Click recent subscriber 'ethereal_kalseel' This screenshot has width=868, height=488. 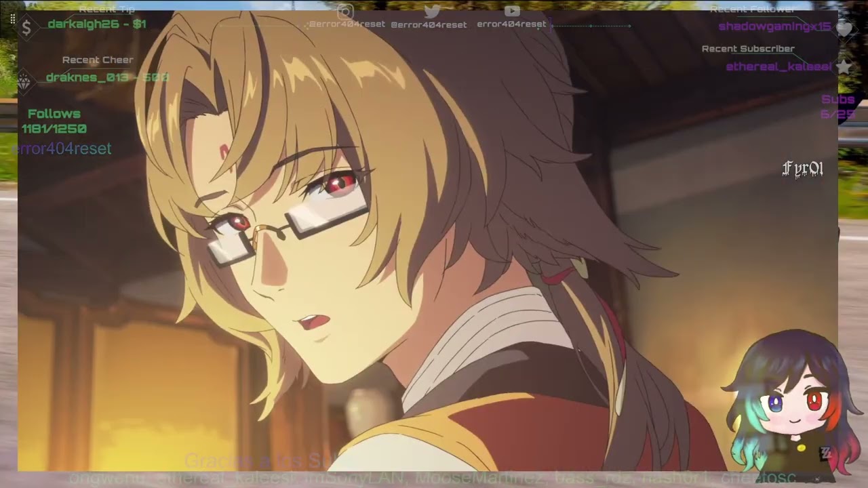coord(778,67)
